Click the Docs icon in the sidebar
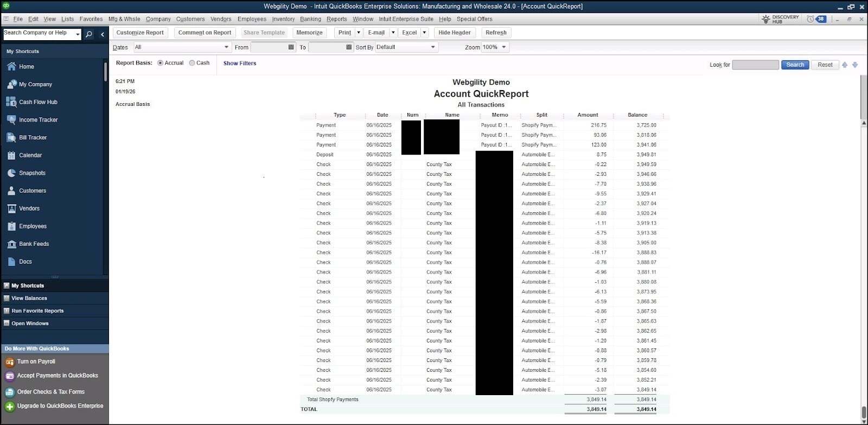This screenshot has width=868, height=425. 11,262
